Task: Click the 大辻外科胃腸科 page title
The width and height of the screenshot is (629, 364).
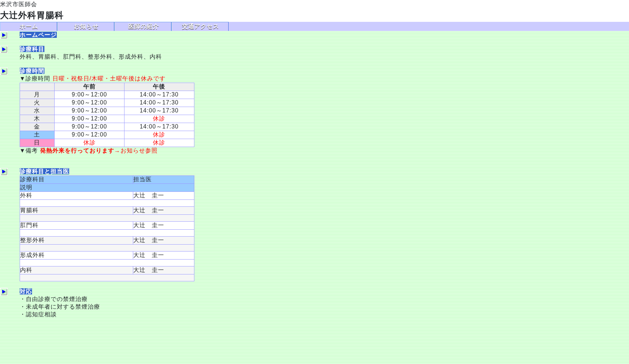Action: coord(32,15)
